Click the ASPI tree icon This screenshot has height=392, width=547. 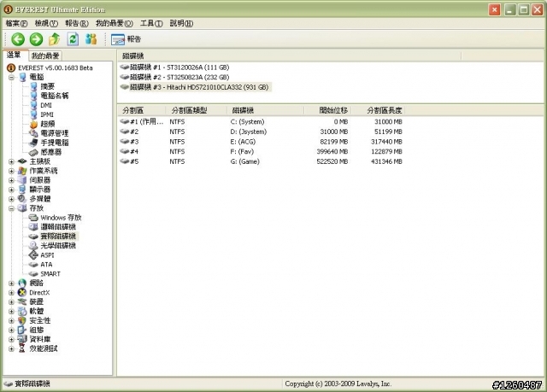point(33,255)
